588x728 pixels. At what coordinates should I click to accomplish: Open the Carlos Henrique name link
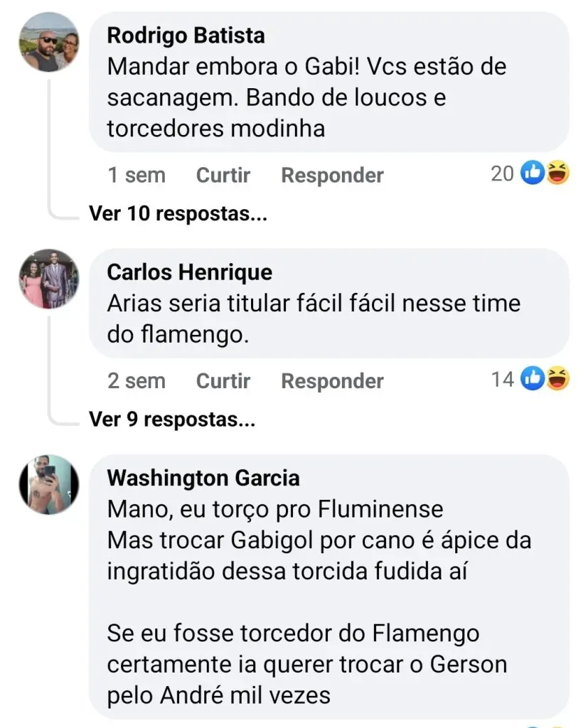189,272
